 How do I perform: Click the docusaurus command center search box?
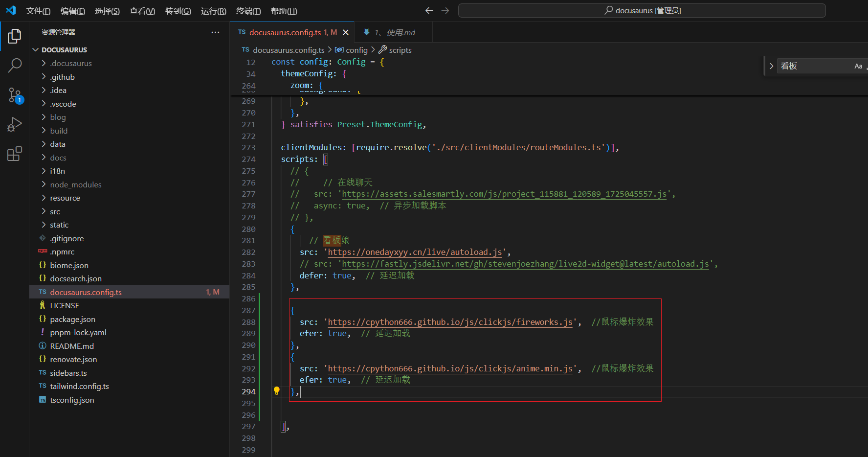[x=642, y=10]
